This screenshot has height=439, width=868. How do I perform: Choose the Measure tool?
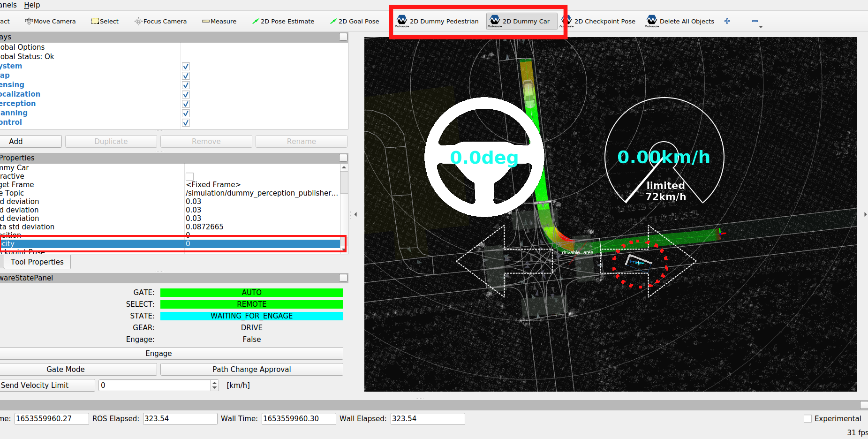click(219, 21)
